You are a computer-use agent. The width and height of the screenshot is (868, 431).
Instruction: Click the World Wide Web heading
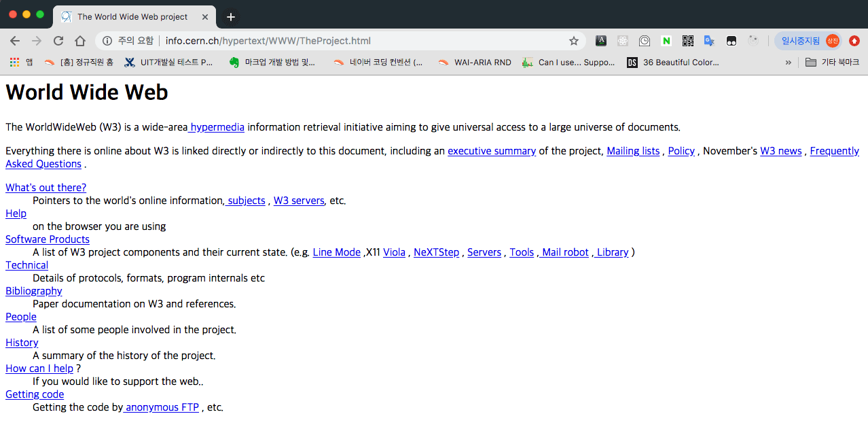[87, 92]
